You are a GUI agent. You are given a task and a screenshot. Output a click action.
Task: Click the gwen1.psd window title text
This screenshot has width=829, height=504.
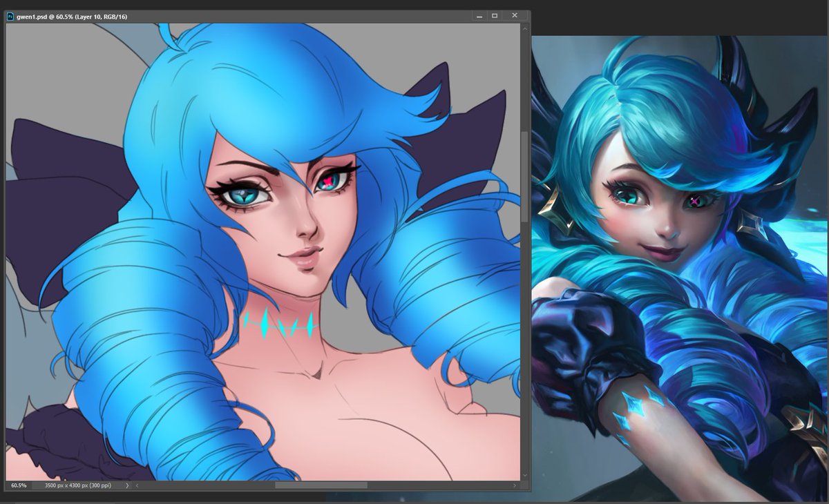(72, 17)
